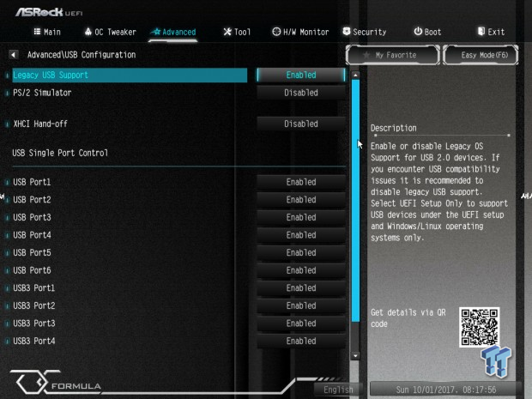Image resolution: width=532 pixels, height=399 pixels.
Task: Change PS/2 Simulator Disabled value
Action: pos(301,93)
